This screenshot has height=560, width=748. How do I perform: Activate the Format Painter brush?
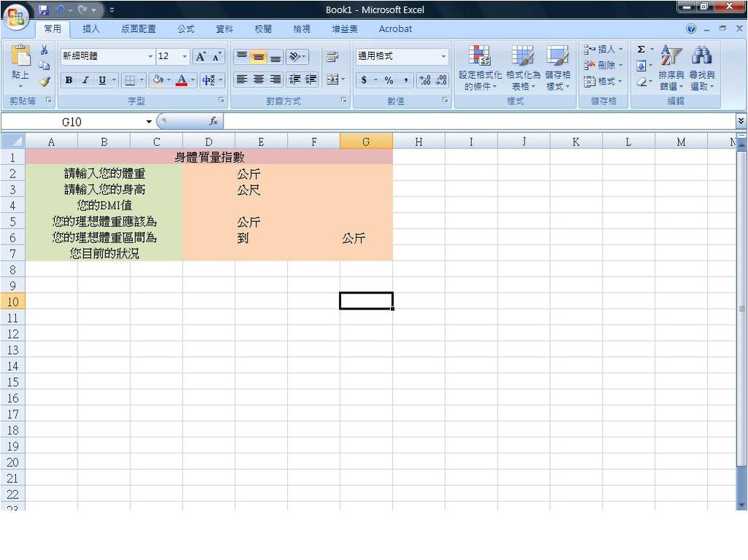(45, 82)
